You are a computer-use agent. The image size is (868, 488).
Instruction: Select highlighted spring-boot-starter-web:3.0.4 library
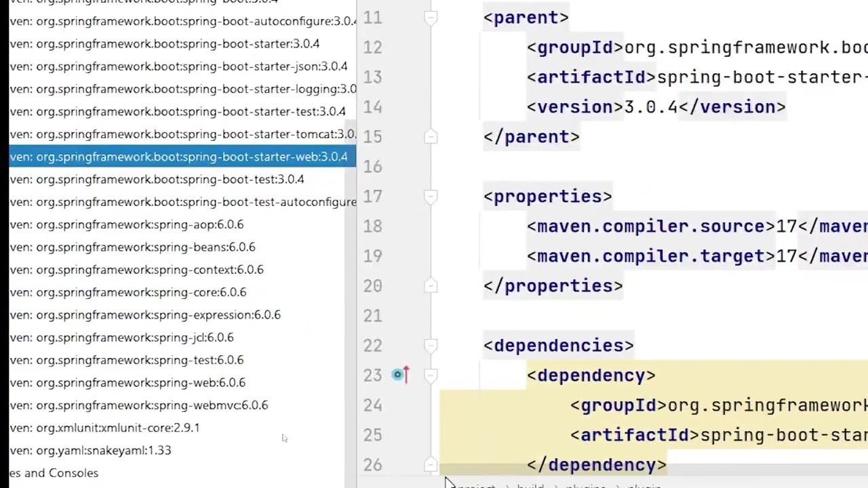point(183,157)
